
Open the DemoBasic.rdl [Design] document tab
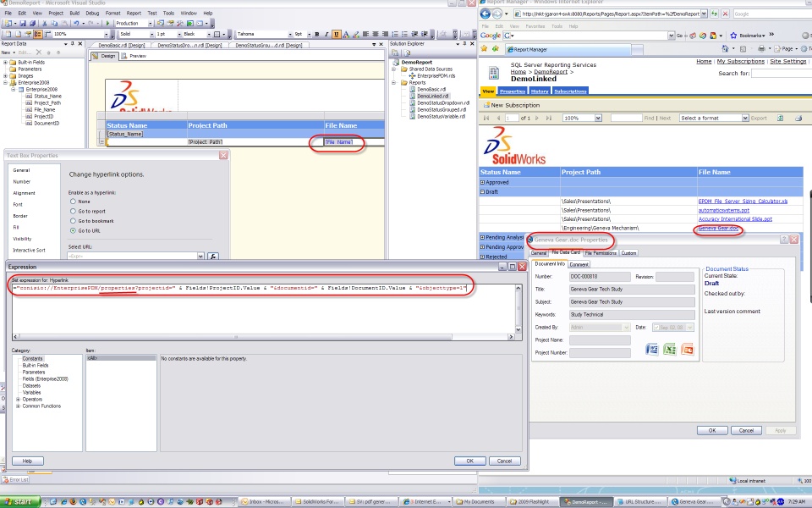pos(121,46)
